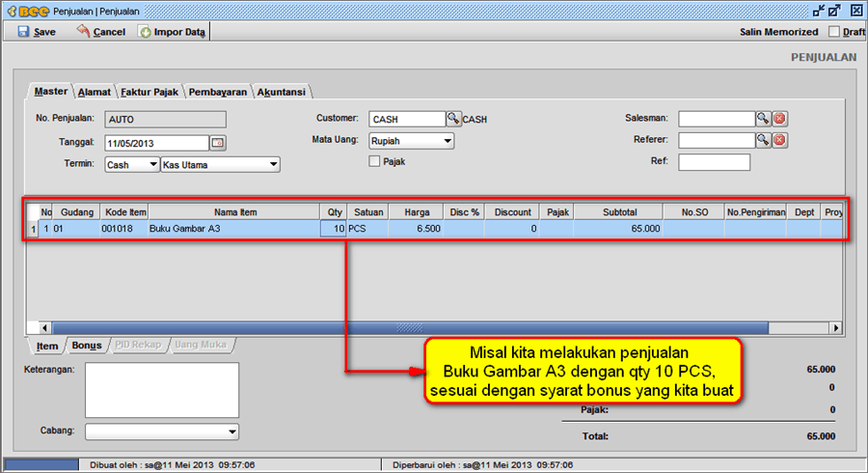Clear the Salesman field with red icon

pyautogui.click(x=779, y=118)
